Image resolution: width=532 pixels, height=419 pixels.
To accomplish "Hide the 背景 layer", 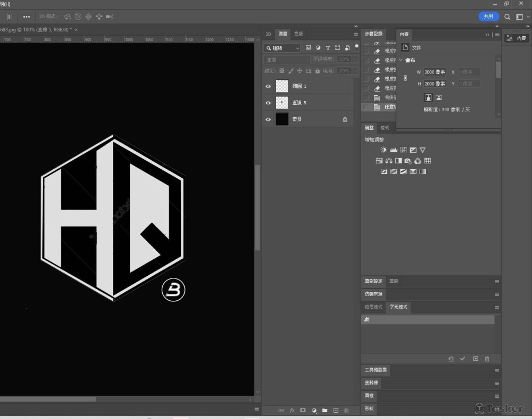I will [x=268, y=120].
